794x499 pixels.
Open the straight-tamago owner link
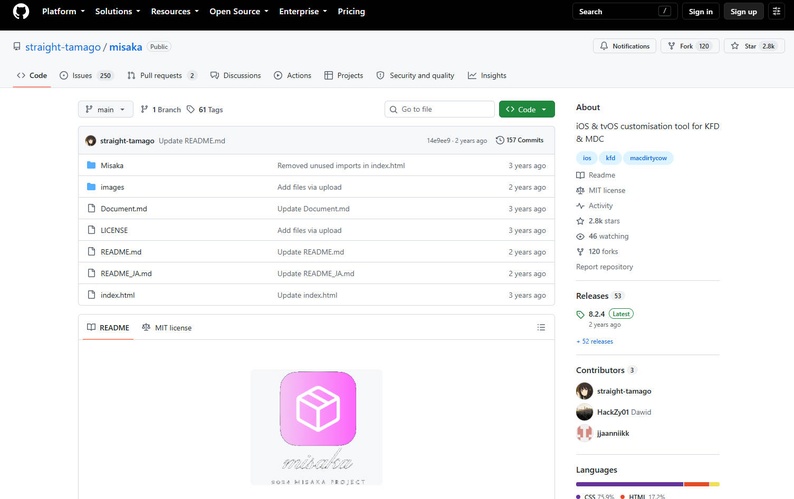coord(63,47)
